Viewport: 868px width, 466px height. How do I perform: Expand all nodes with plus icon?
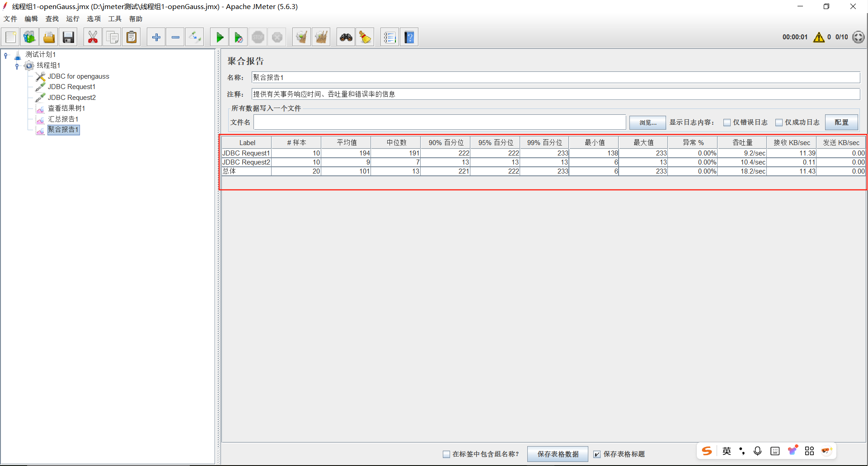click(x=156, y=37)
